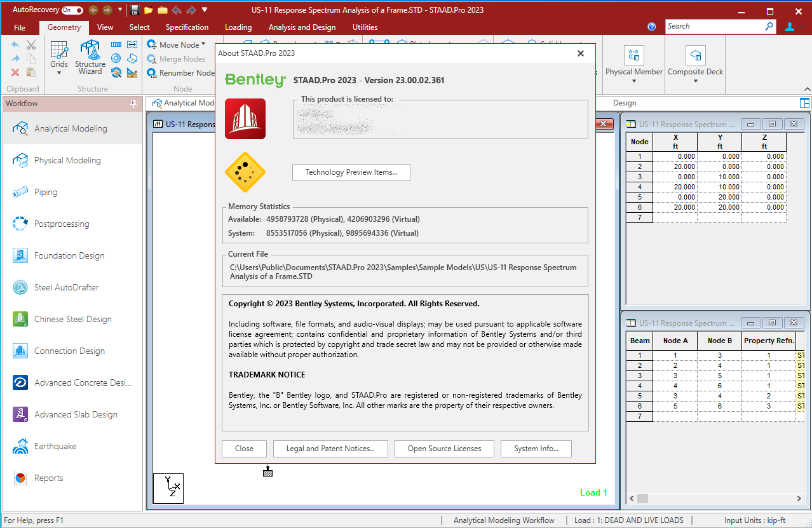812x528 pixels.
Task: Close the About STAAD.Pro 2023 dialog with X
Action: 580,53
